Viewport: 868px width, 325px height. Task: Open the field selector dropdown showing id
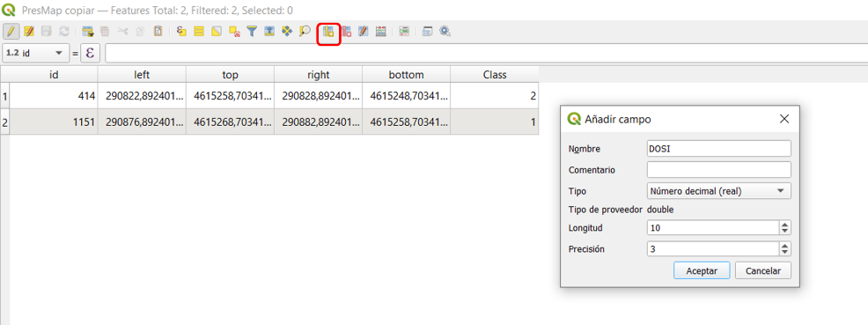tap(36, 54)
